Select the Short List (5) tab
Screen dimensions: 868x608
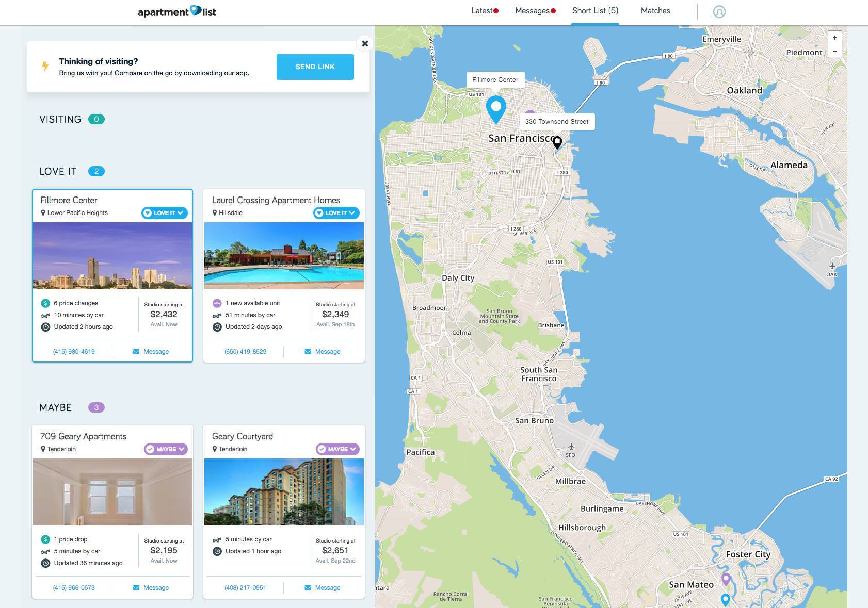tap(595, 11)
